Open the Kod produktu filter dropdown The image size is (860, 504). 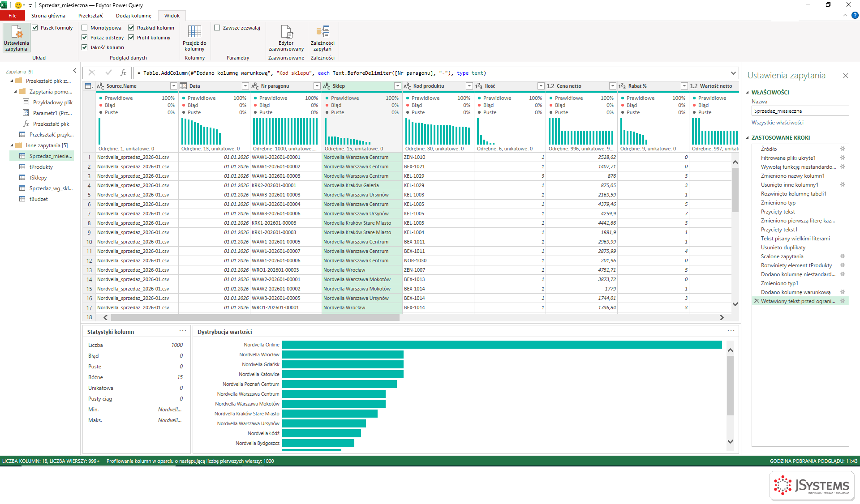pyautogui.click(x=469, y=86)
